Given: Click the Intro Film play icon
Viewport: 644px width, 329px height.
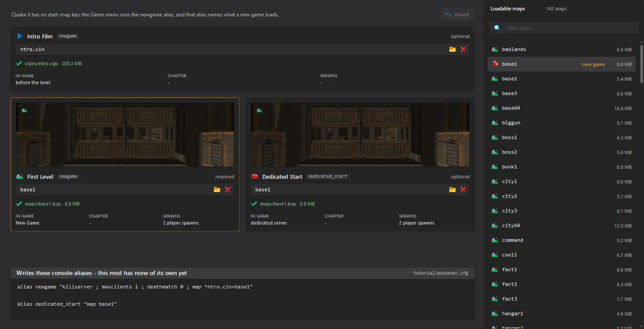Looking at the screenshot, I should coord(20,36).
